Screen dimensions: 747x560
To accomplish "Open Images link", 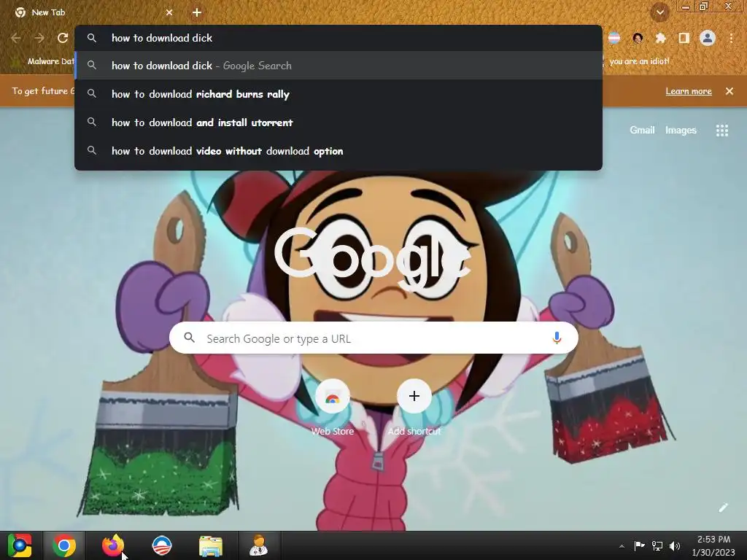I will click(681, 130).
